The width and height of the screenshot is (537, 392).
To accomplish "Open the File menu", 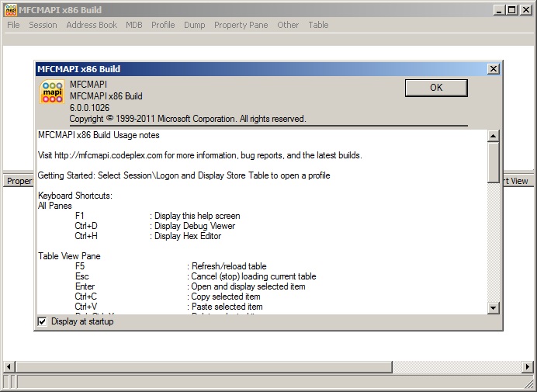I will (13, 25).
